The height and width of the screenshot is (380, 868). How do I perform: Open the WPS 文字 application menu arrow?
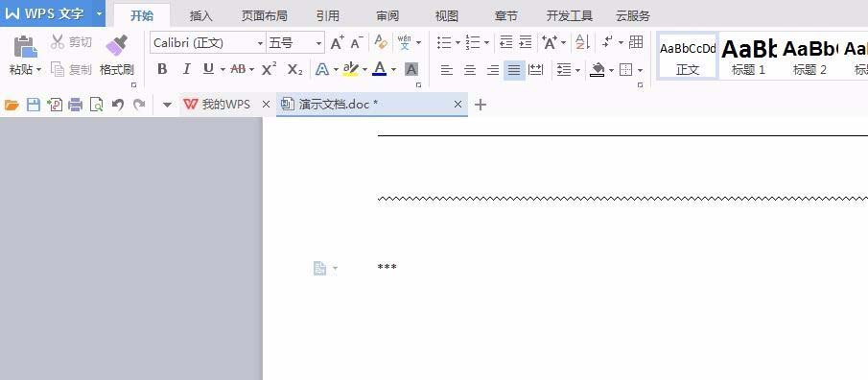pyautogui.click(x=99, y=13)
